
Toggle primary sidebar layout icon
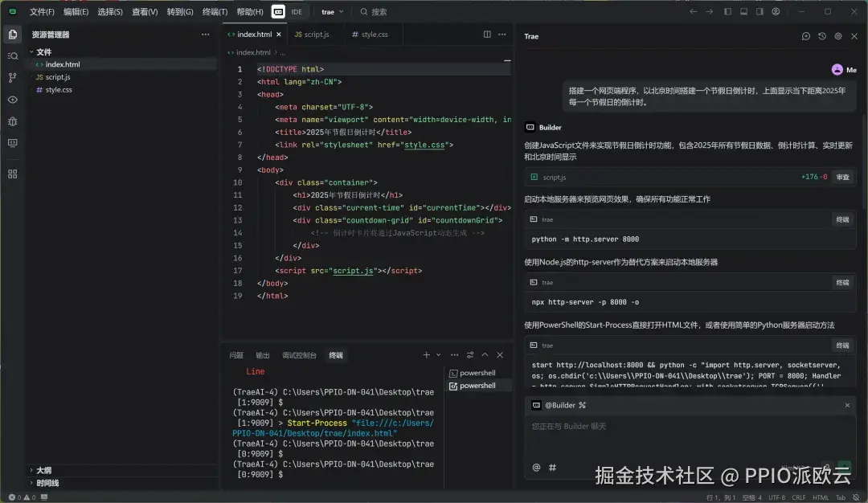[x=728, y=11]
